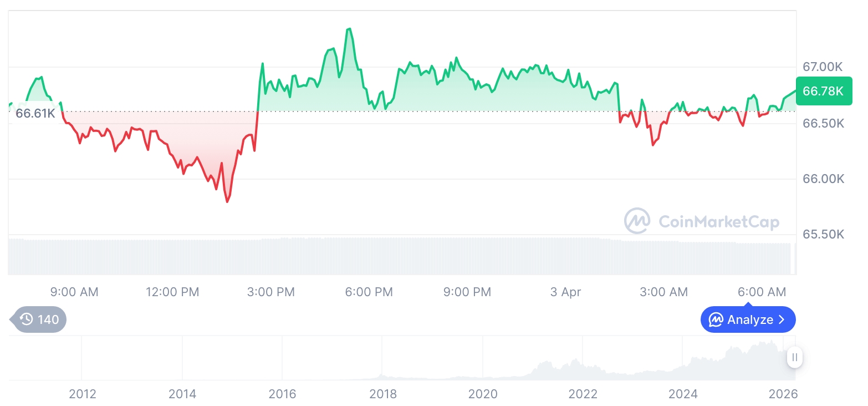This screenshot has height=406, width=868.
Task: Select the 2016 year on the timeline navigator
Action: 283,394
